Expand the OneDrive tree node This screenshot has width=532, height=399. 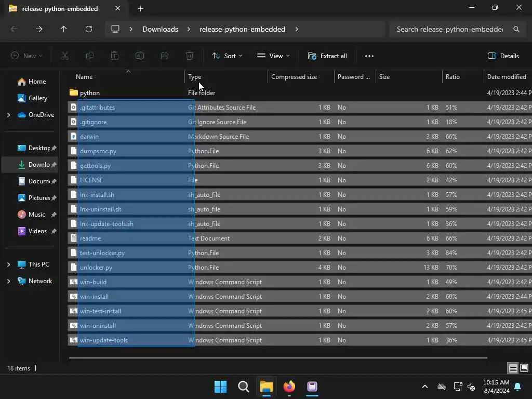pos(8,115)
